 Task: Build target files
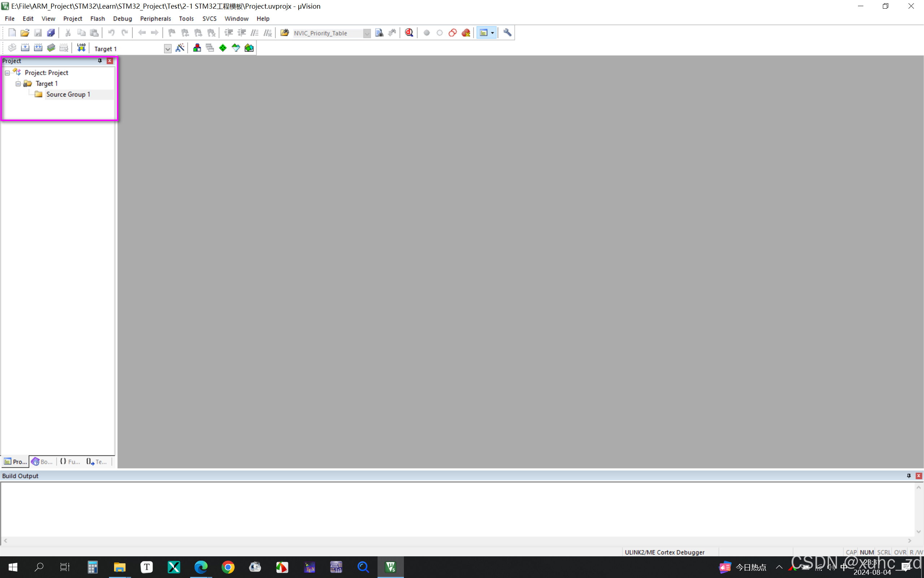(25, 48)
